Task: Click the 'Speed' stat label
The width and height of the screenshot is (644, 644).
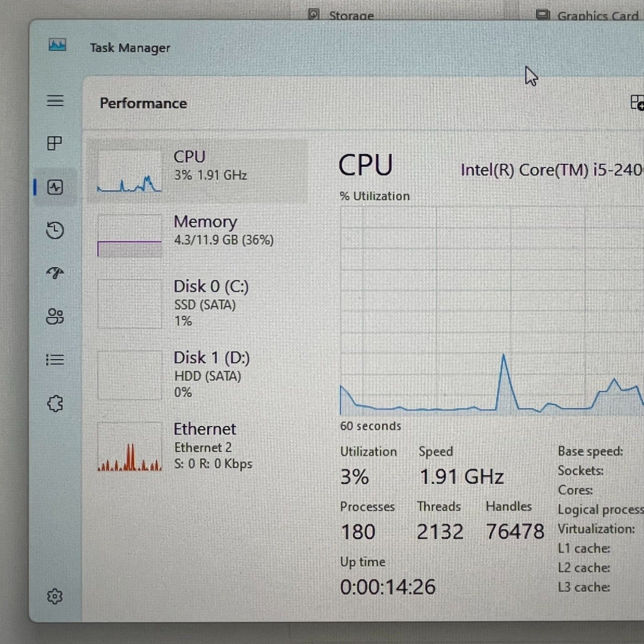Action: (436, 452)
